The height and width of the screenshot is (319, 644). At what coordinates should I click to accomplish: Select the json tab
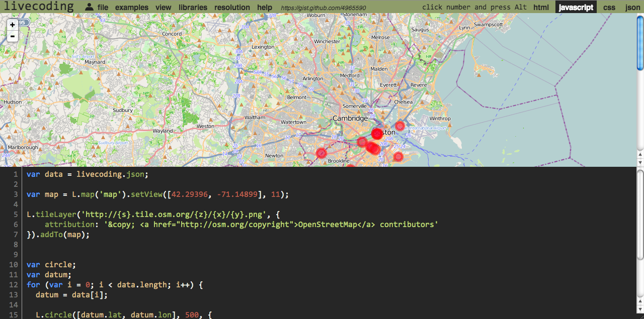(x=632, y=7)
